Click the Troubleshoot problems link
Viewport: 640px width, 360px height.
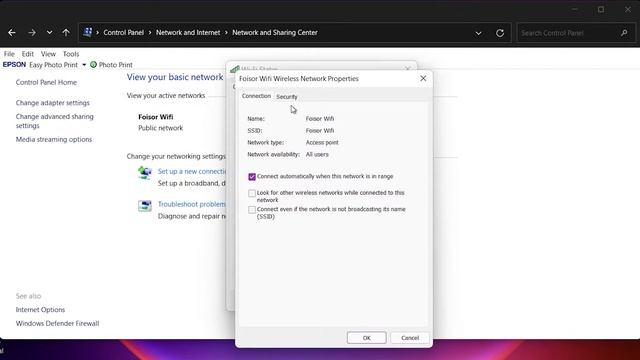click(x=192, y=204)
